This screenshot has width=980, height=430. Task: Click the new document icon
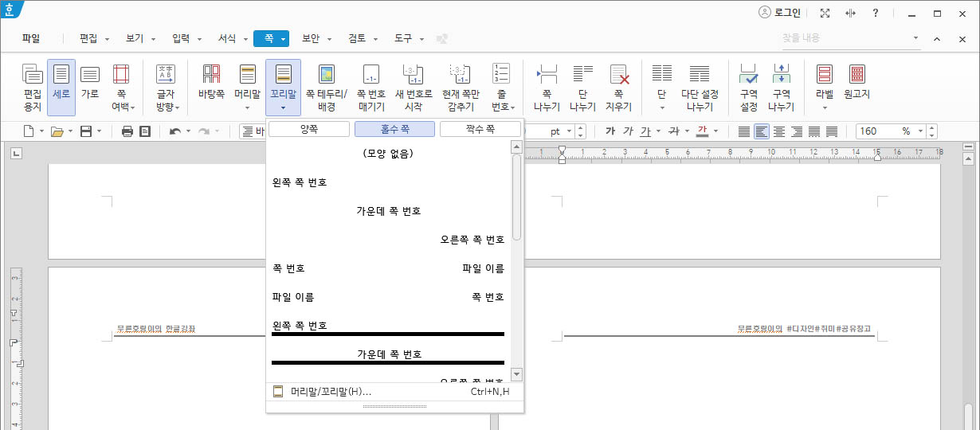tap(29, 131)
